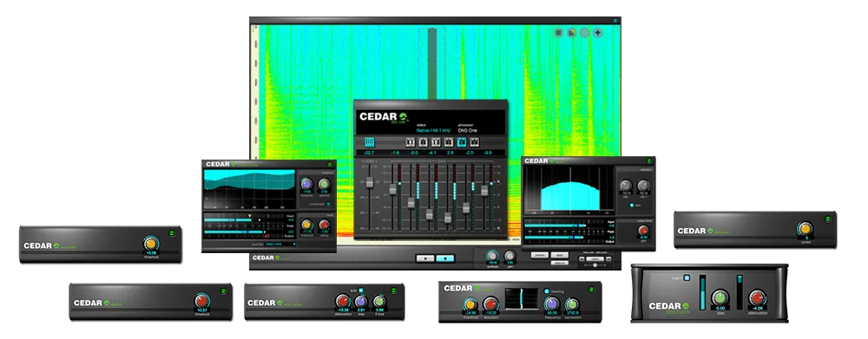Select cross-shaped tool icon in spectrogram window corner
Screen dimensions: 868x339
tap(598, 33)
